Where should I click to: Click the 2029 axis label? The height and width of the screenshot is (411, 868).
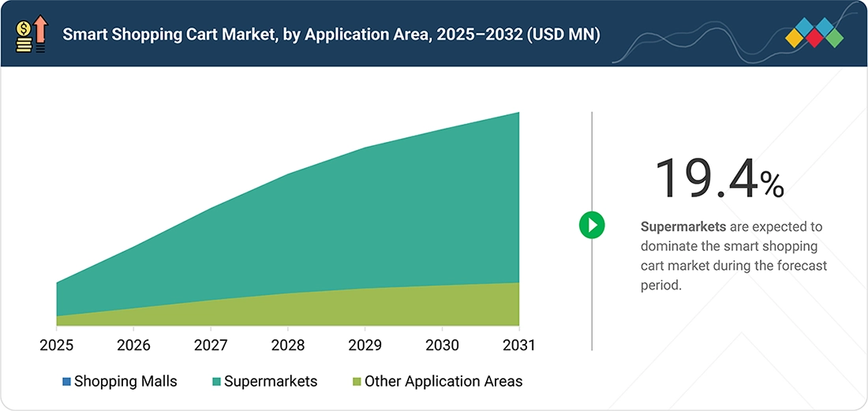pos(365,346)
